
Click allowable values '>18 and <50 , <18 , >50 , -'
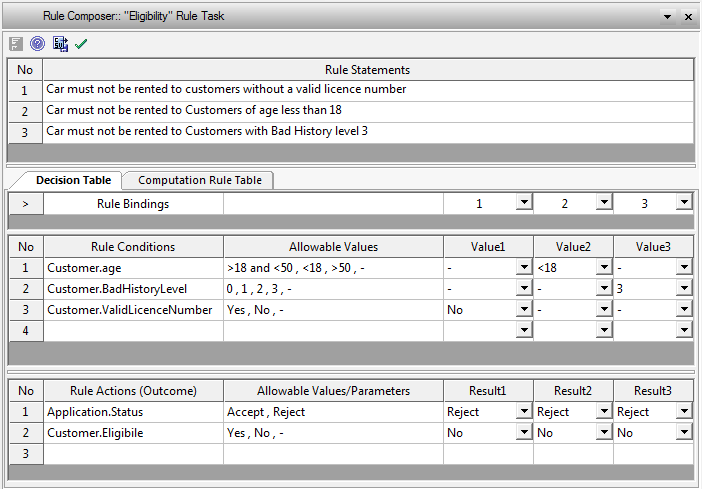(x=334, y=268)
